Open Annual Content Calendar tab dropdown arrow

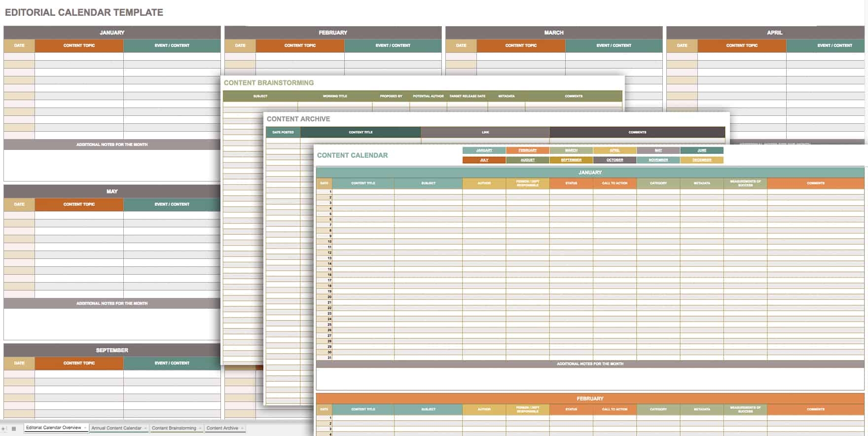(x=145, y=428)
